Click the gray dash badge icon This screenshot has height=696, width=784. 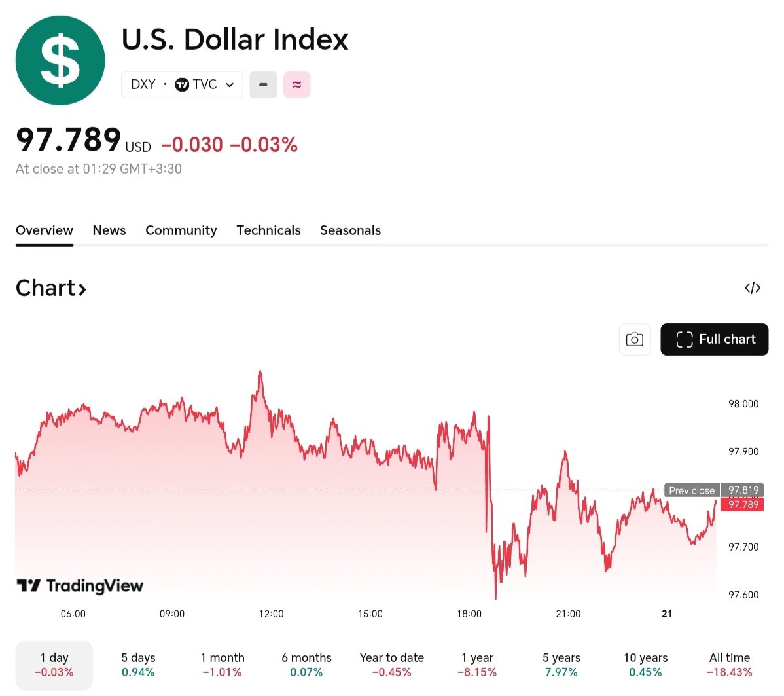pyautogui.click(x=263, y=84)
